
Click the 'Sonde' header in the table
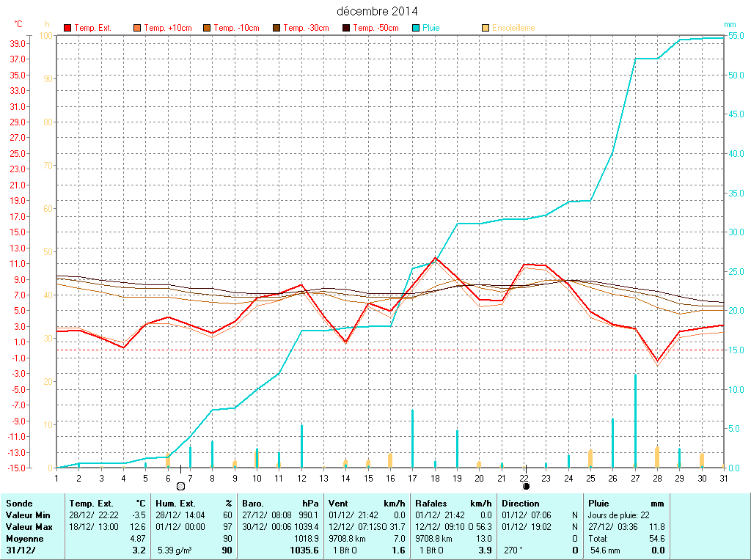pyautogui.click(x=18, y=504)
